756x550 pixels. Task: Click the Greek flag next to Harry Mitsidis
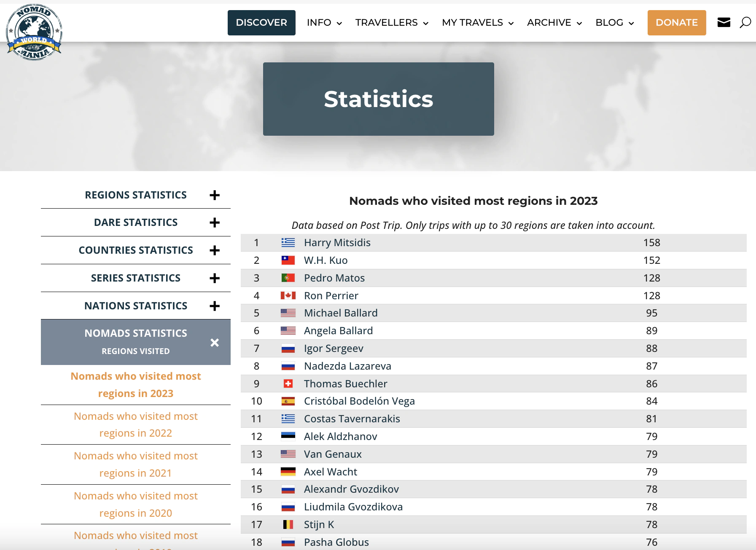[x=288, y=243]
